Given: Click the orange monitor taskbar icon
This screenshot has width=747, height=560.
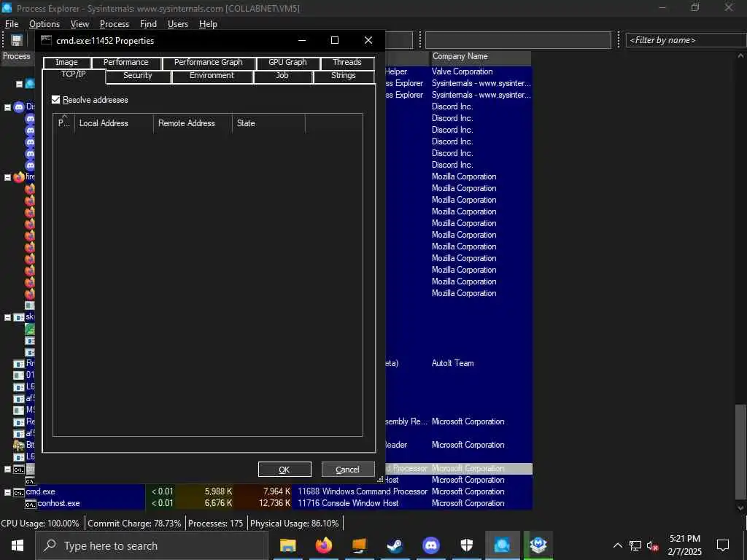Looking at the screenshot, I should click(359, 545).
